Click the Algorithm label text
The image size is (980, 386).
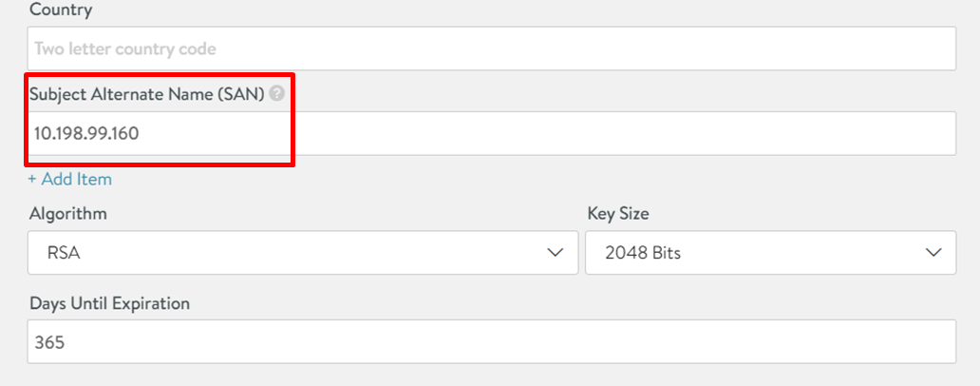tap(67, 214)
